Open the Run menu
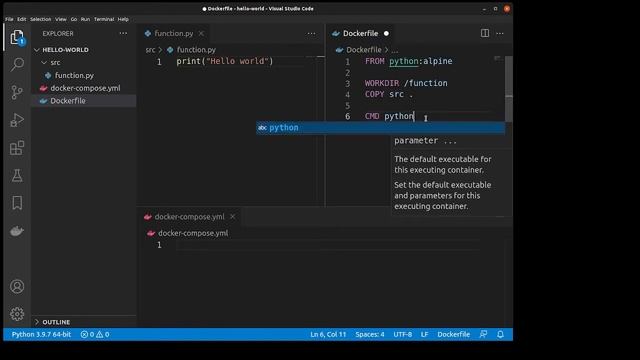640x360 pixels. tap(85, 19)
